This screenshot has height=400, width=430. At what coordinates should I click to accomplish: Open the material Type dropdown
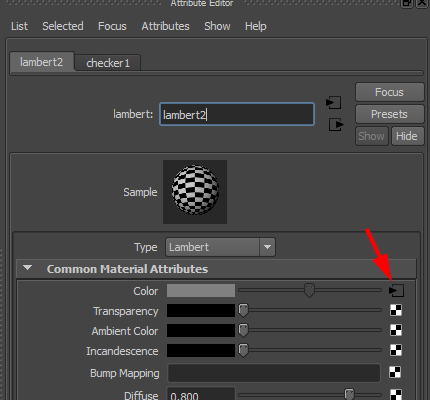(x=220, y=247)
